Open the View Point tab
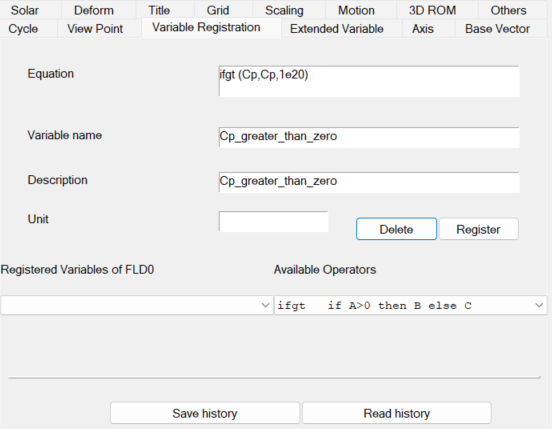552x429 pixels. tap(95, 29)
